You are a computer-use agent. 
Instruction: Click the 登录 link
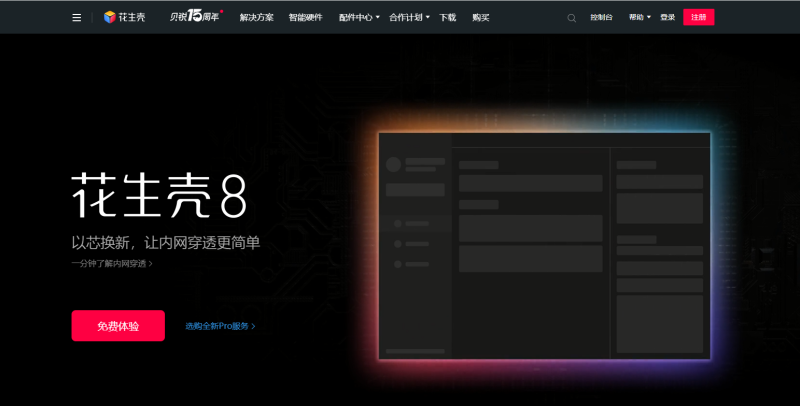click(667, 17)
